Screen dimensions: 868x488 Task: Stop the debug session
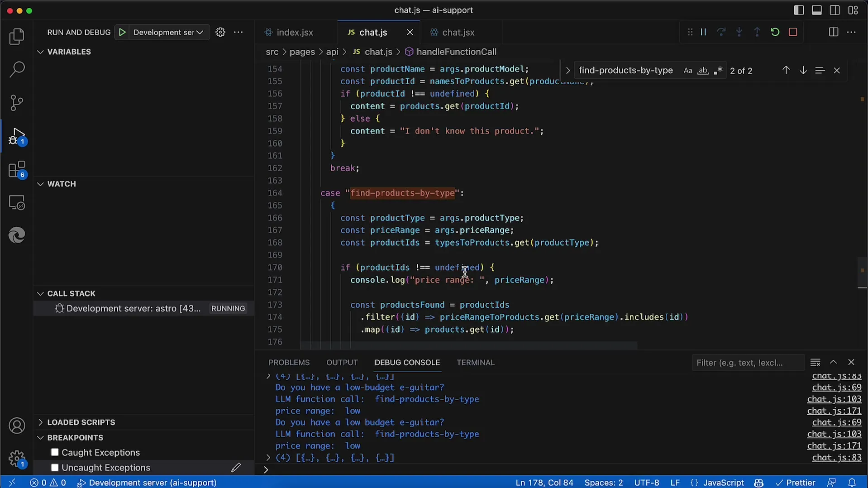click(793, 32)
